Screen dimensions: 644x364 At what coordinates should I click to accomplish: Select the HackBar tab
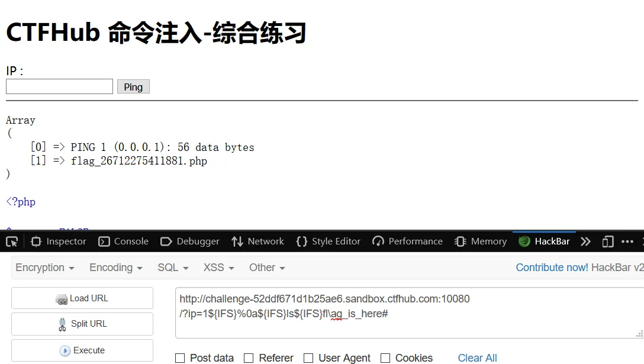[x=544, y=241]
